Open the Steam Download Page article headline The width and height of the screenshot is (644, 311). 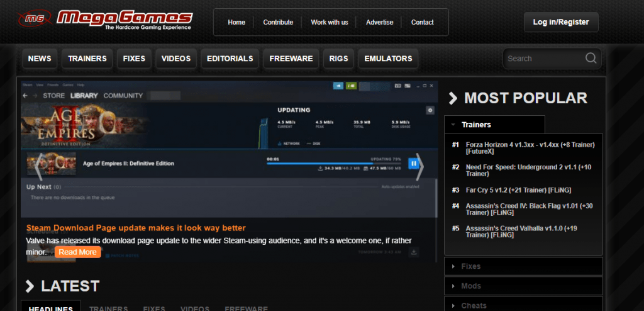pos(136,228)
